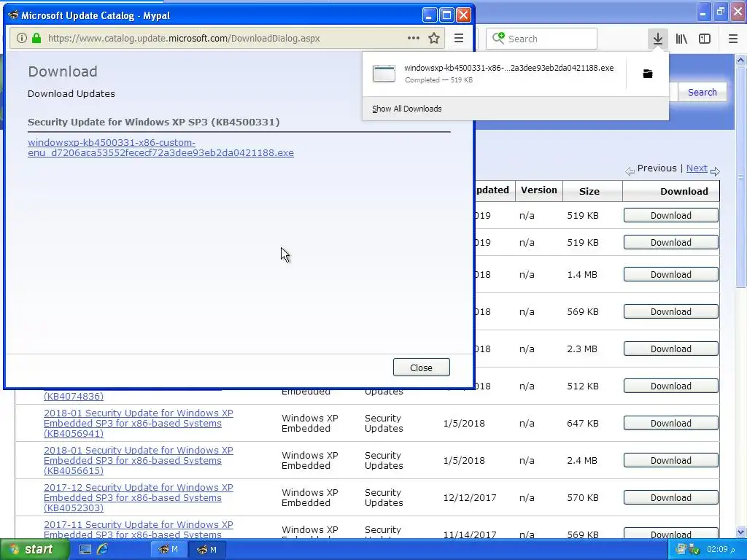
Task: Download the 2.3 MB update row
Action: tap(671, 349)
